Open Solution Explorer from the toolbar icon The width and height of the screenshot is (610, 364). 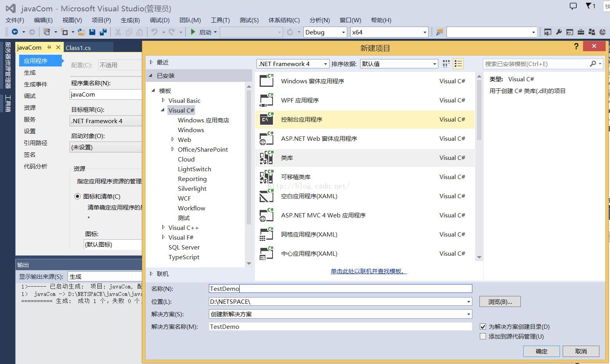click(548, 32)
